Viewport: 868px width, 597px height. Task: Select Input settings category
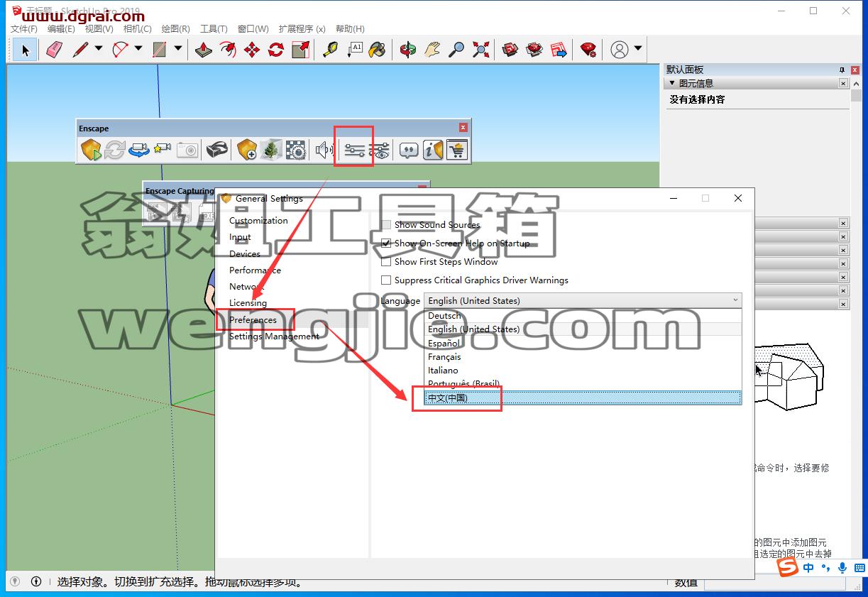(240, 237)
